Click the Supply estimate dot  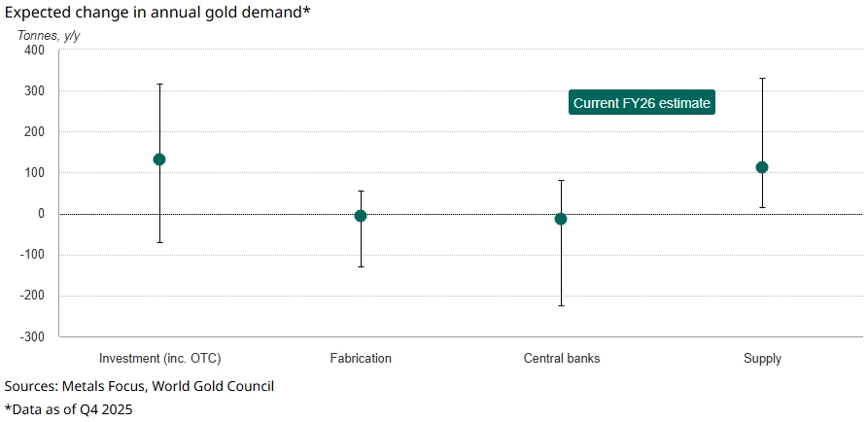point(762,167)
